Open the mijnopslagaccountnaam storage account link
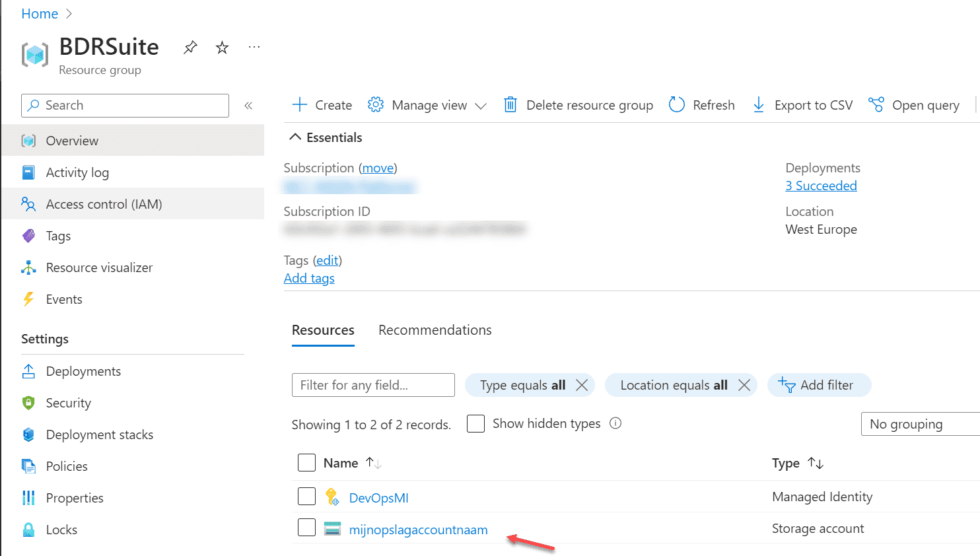 [x=418, y=530]
